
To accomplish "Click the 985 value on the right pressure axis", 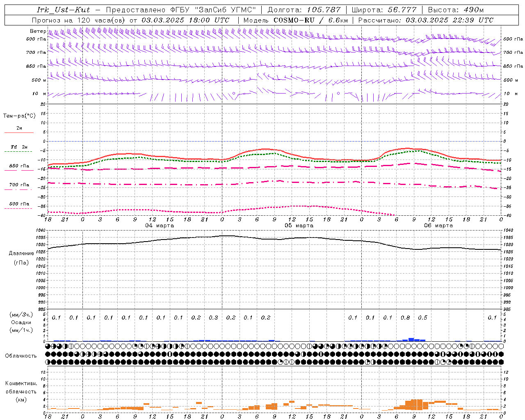I will click(507, 309).
